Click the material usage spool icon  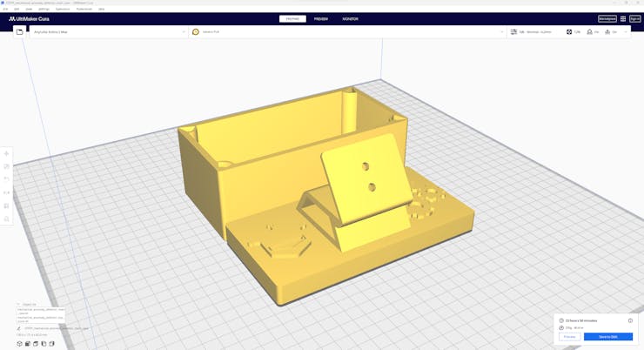(x=561, y=328)
